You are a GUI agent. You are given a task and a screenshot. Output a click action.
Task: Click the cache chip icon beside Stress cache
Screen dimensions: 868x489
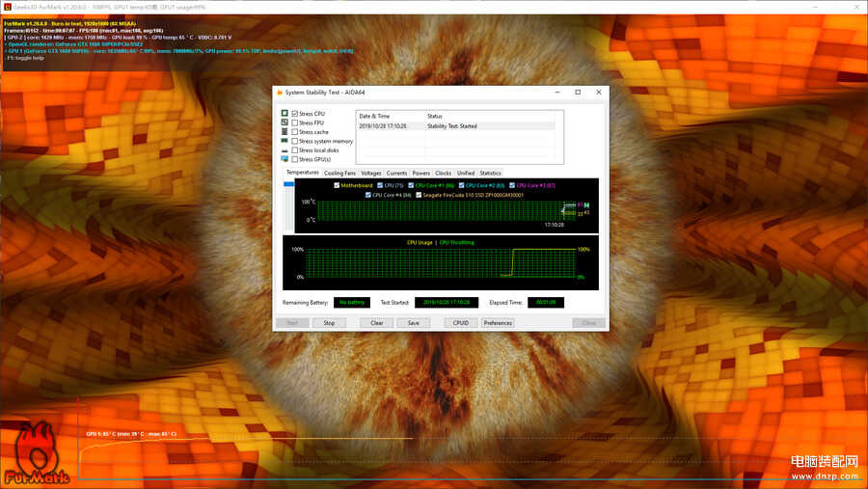coord(285,132)
